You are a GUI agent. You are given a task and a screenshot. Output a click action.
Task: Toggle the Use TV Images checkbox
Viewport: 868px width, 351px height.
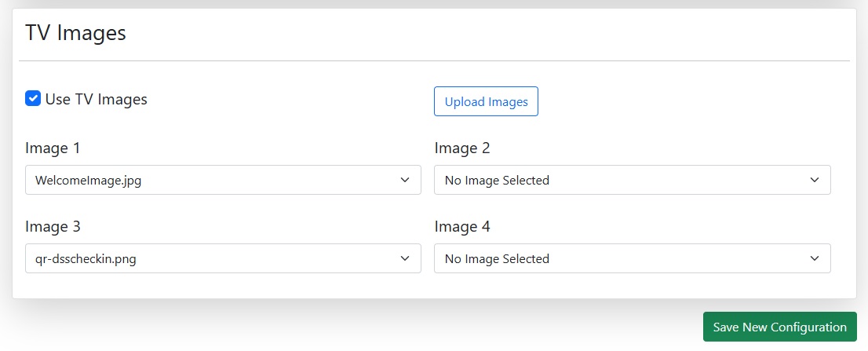coord(33,99)
